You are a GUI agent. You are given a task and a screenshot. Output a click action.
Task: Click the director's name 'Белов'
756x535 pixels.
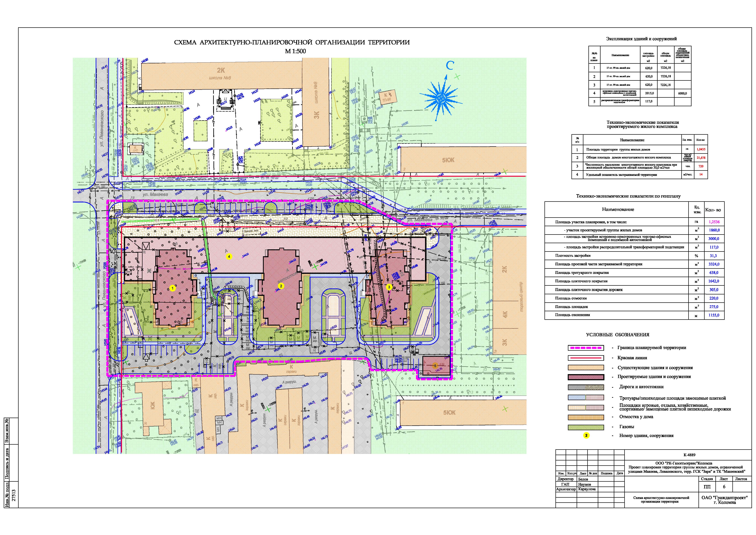pyautogui.click(x=583, y=479)
